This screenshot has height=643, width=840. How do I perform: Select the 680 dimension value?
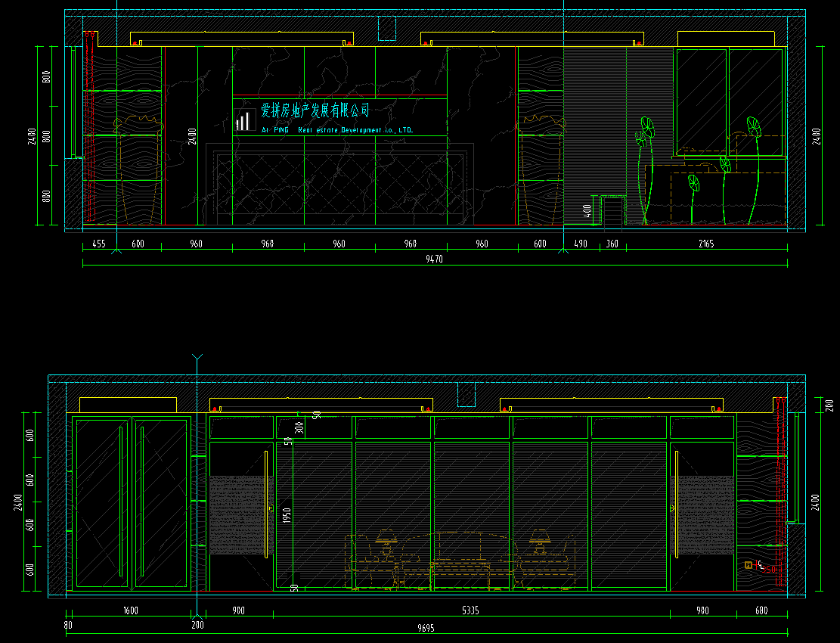[761, 610]
